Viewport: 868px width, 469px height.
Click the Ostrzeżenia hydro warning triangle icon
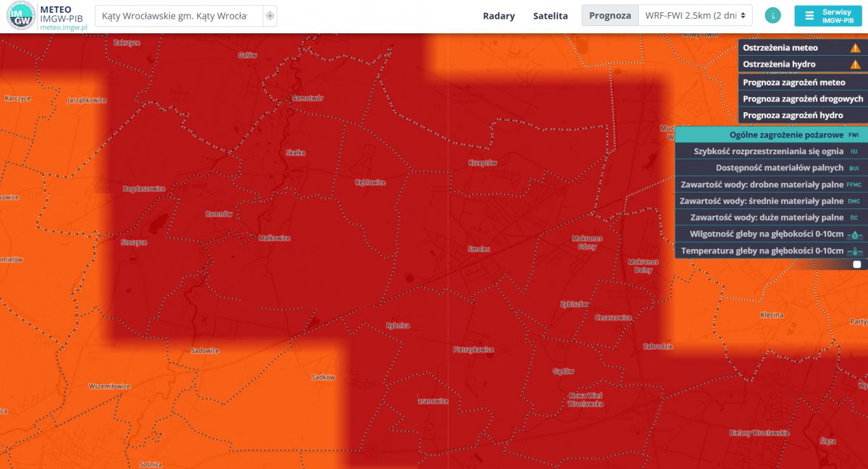[856, 64]
